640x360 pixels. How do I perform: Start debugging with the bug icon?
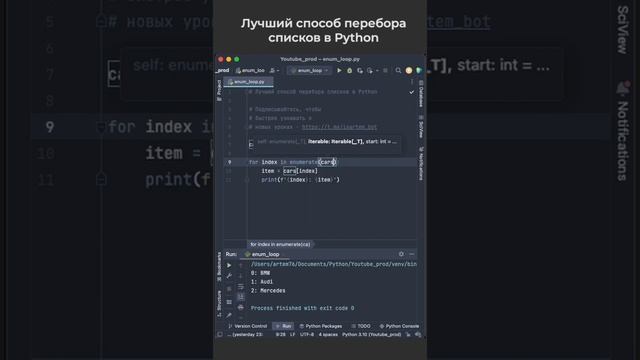[349, 71]
